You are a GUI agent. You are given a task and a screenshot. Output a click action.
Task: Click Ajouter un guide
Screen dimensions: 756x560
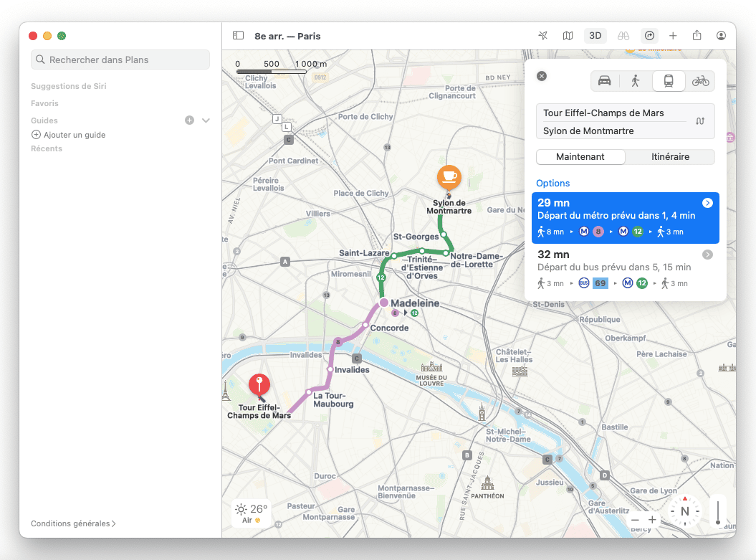[69, 135]
